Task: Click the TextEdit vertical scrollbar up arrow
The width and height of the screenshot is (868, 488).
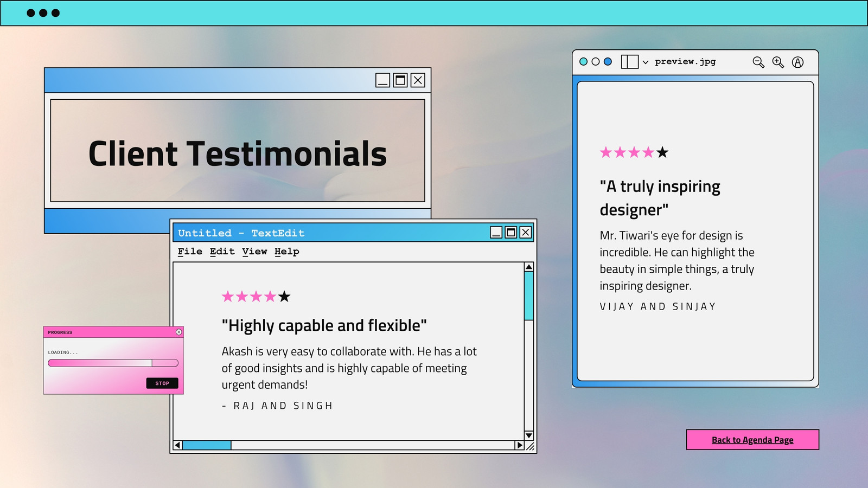Action: click(529, 267)
